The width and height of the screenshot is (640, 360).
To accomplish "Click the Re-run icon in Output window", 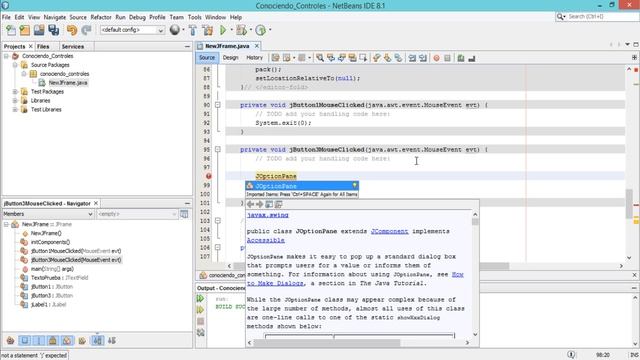I will click(x=200, y=298).
